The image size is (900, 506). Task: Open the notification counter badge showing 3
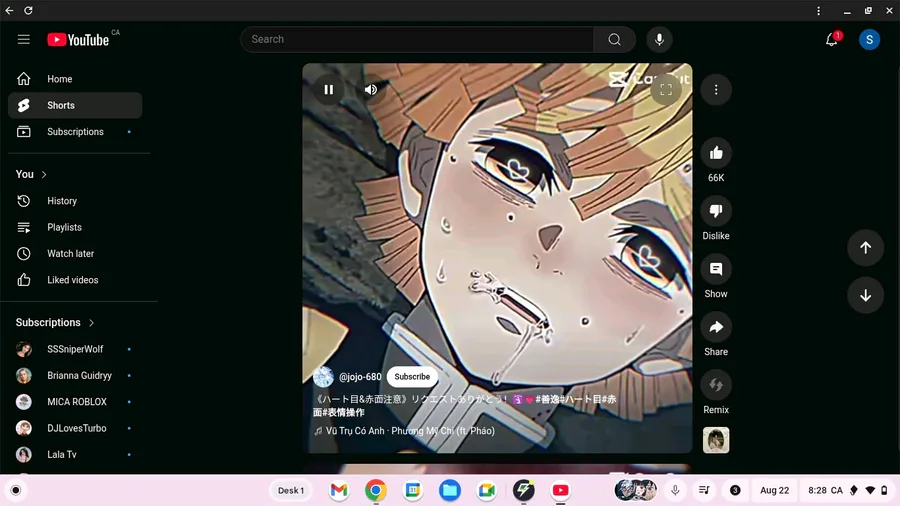coord(735,491)
